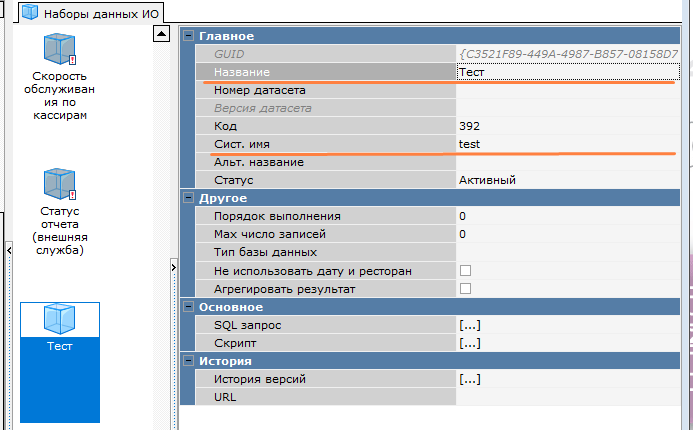Click the splitter arrow beside the properties panel
This screenshot has height=430, width=693.
[173, 267]
